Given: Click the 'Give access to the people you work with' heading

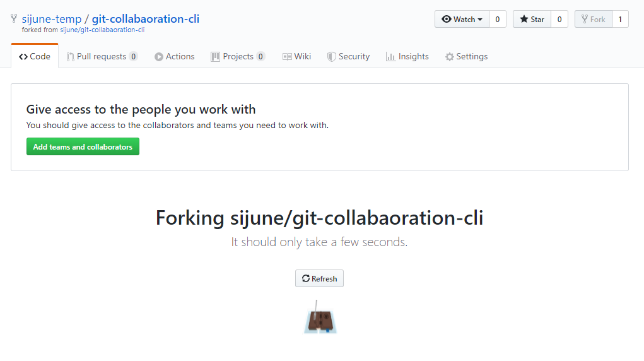Looking at the screenshot, I should 141,109.
